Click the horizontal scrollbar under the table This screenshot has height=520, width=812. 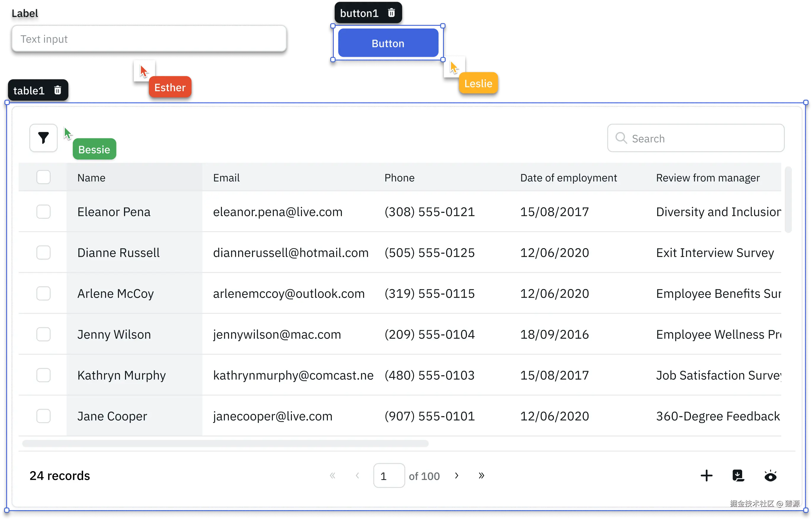coord(225,443)
